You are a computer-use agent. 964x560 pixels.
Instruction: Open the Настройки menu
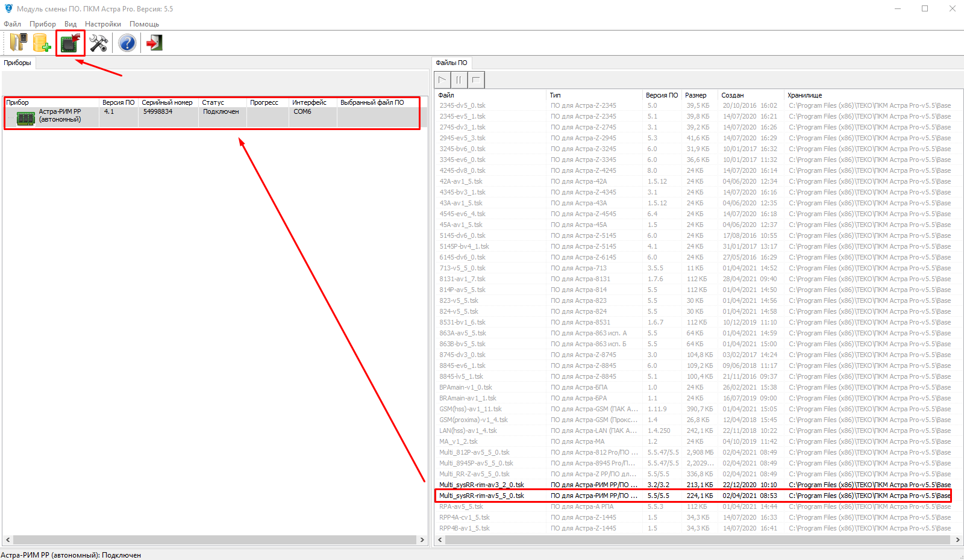pos(103,24)
